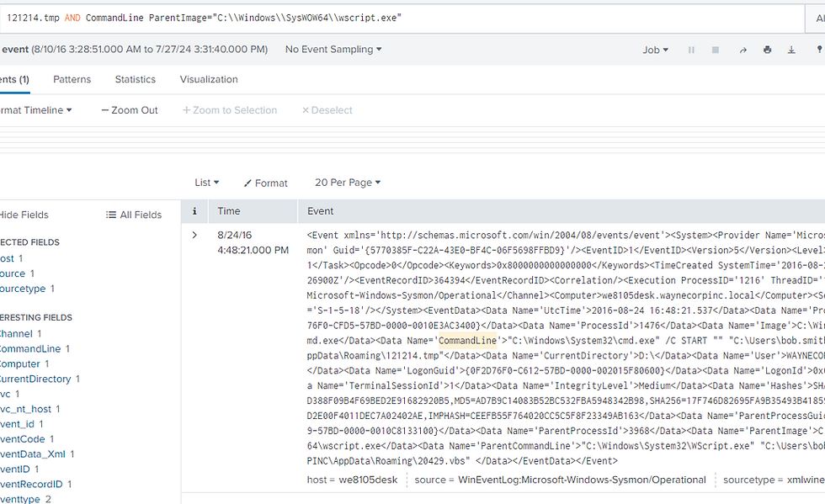Stop the search job

tap(716, 50)
